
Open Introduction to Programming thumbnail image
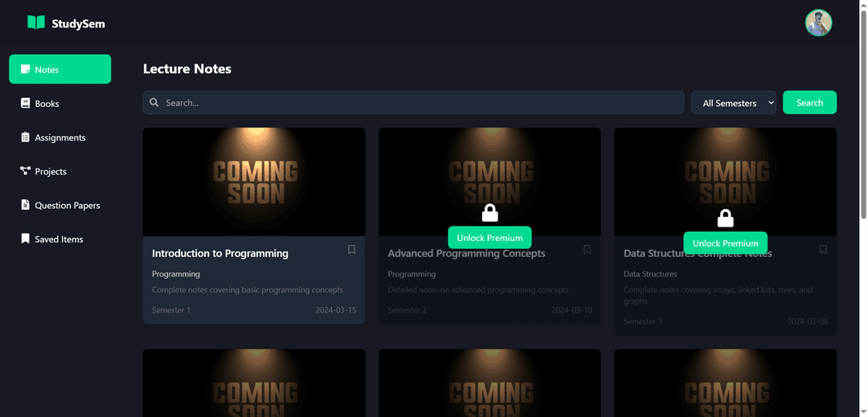(254, 182)
